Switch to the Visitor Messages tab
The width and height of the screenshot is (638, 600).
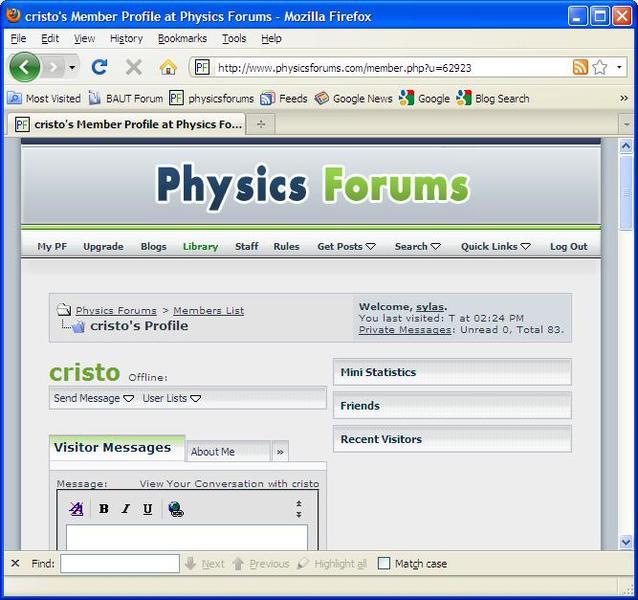[x=117, y=448]
